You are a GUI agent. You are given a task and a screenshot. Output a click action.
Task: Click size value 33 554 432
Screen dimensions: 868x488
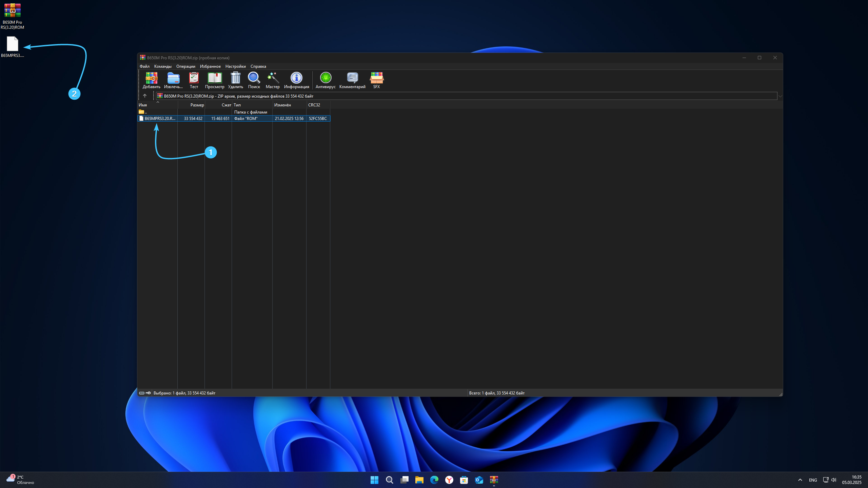coord(193,119)
